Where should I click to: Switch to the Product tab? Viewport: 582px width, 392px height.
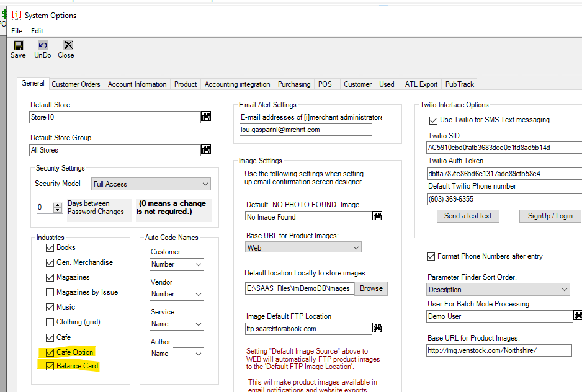(186, 84)
